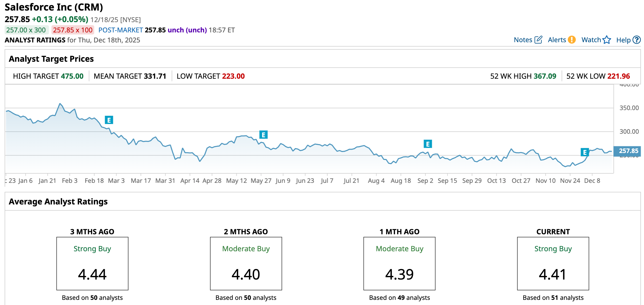Open the earnings marker near Sep 2
Image resolution: width=644 pixels, height=305 pixels.
coord(428,144)
